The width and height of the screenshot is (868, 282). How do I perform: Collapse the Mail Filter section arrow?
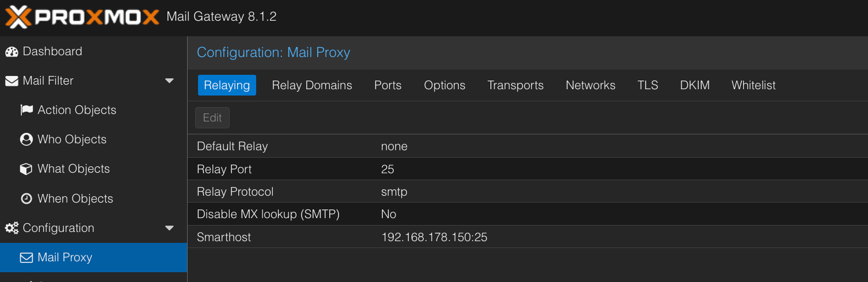pyautogui.click(x=169, y=81)
